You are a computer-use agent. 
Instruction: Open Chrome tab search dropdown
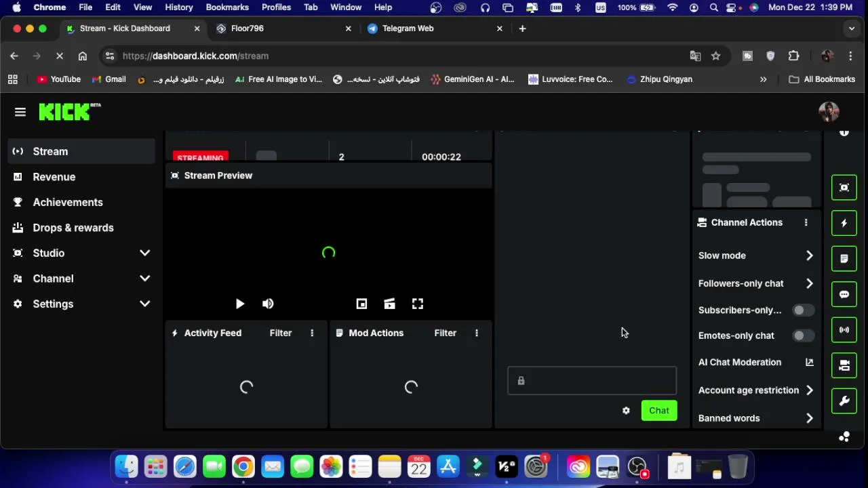(852, 28)
